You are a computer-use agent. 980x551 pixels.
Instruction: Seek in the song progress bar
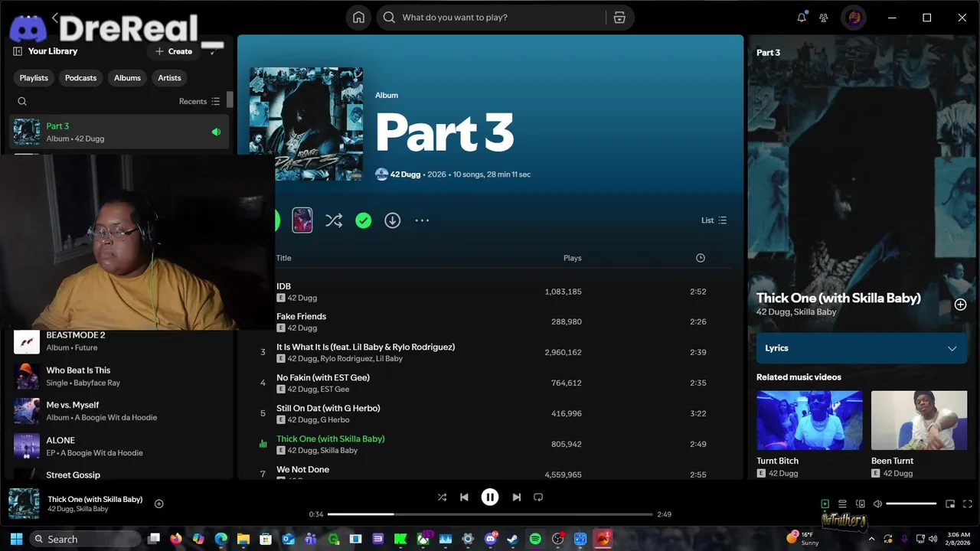tap(490, 514)
